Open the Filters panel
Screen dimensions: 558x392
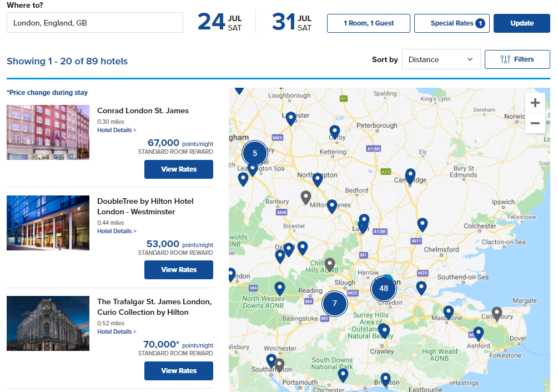click(517, 59)
